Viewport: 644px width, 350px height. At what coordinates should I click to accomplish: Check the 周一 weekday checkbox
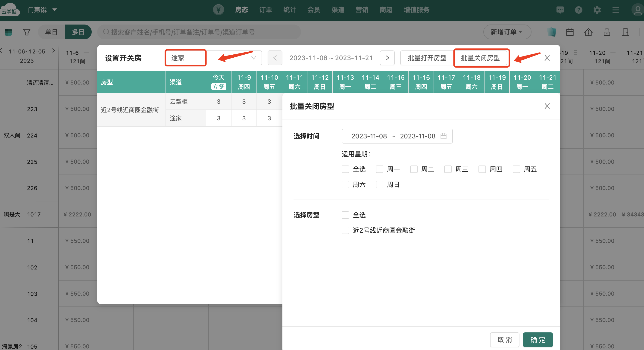click(x=379, y=169)
